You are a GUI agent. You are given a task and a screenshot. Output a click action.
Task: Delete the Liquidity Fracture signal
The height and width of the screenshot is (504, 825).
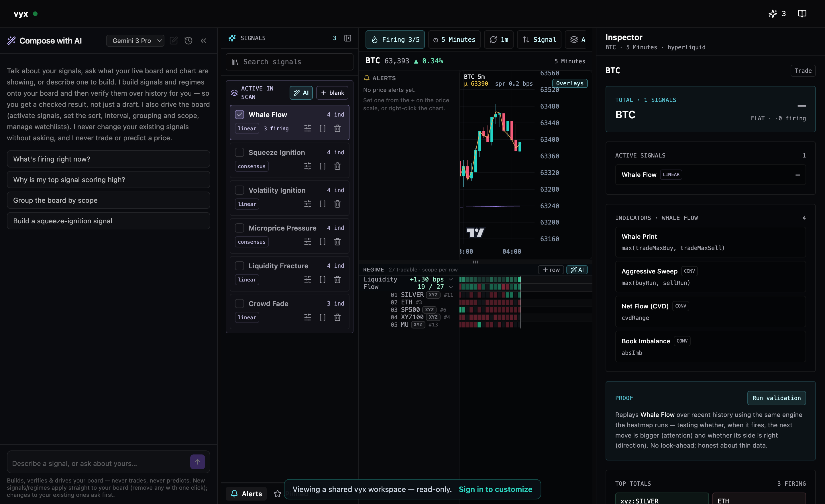(x=337, y=280)
